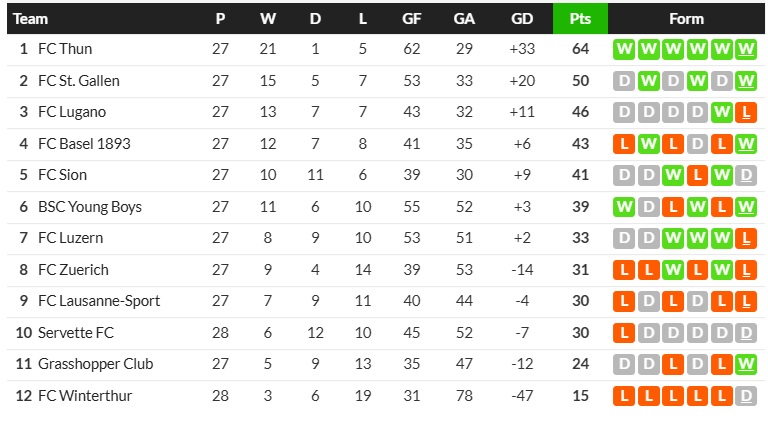Select the Form column header
Screen dimensions: 768x423
click(686, 18)
